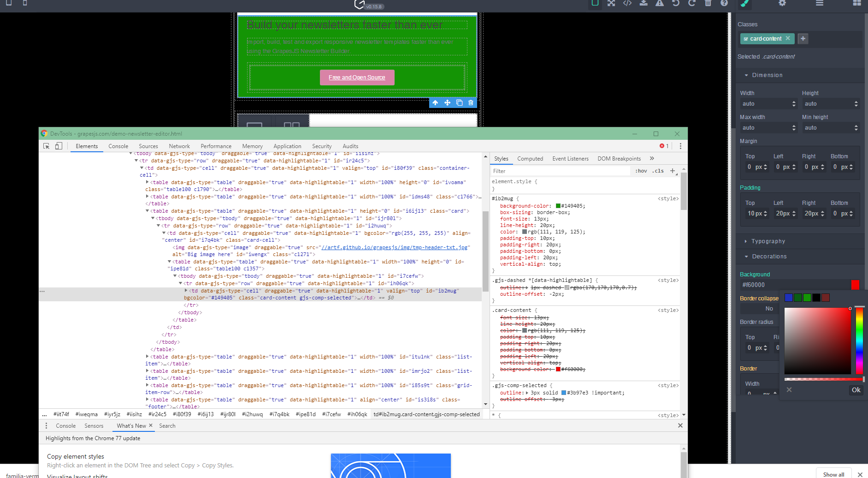Viewport: 868px width, 478px height.
Task: Adjust Min height stepper arrows
Action: pyautogui.click(x=856, y=128)
